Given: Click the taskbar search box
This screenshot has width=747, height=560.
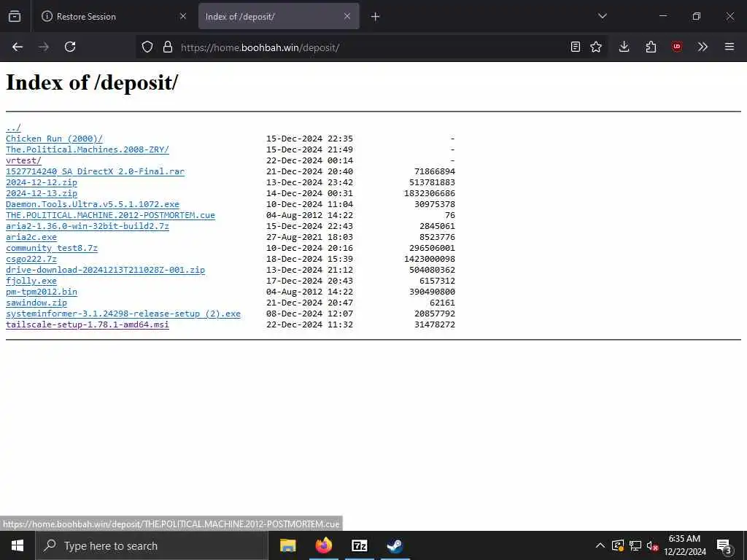Looking at the screenshot, I should [x=152, y=545].
